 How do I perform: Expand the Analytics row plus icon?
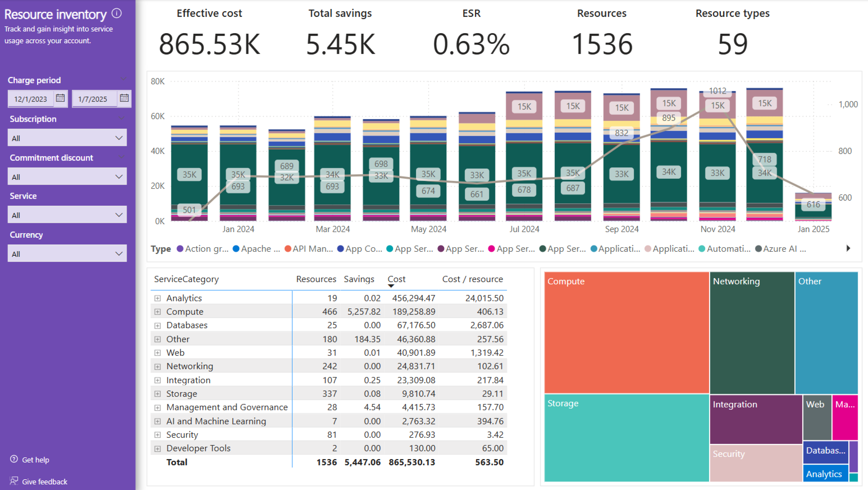pyautogui.click(x=157, y=298)
